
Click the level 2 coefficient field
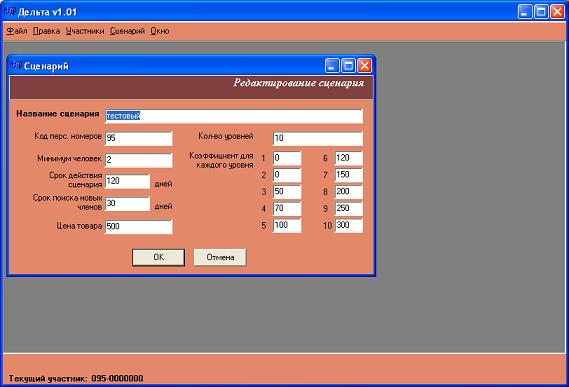tap(287, 175)
